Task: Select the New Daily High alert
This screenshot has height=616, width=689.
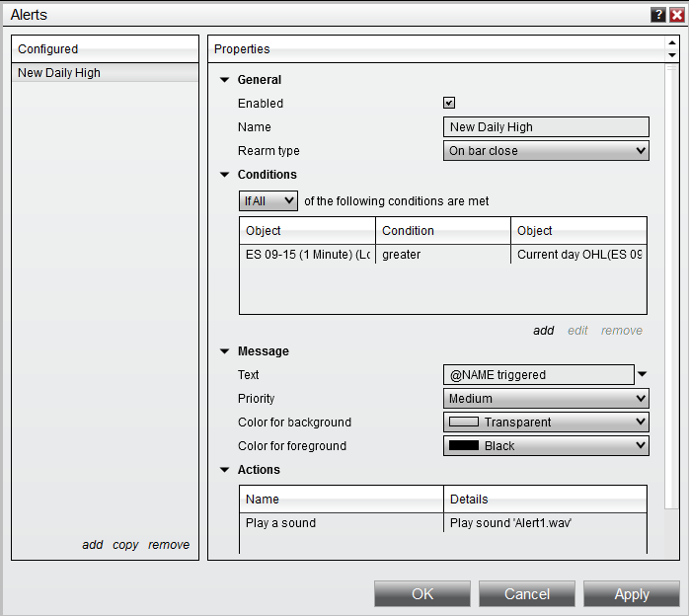Action: point(59,73)
